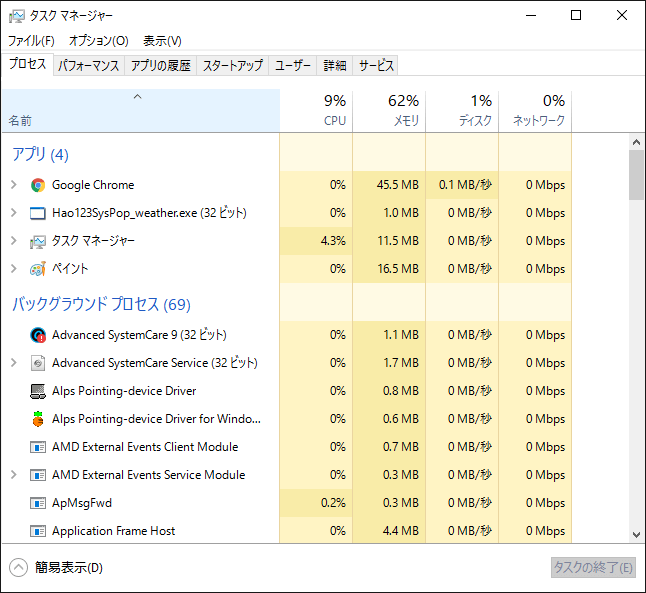
Task: Select the AMD External Events Client Module name
Action: click(145, 447)
